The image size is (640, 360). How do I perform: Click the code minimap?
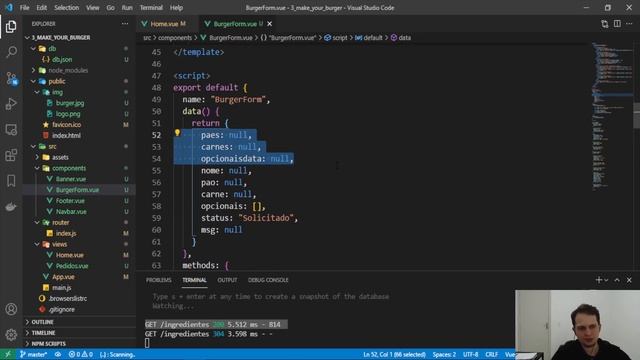612,116
